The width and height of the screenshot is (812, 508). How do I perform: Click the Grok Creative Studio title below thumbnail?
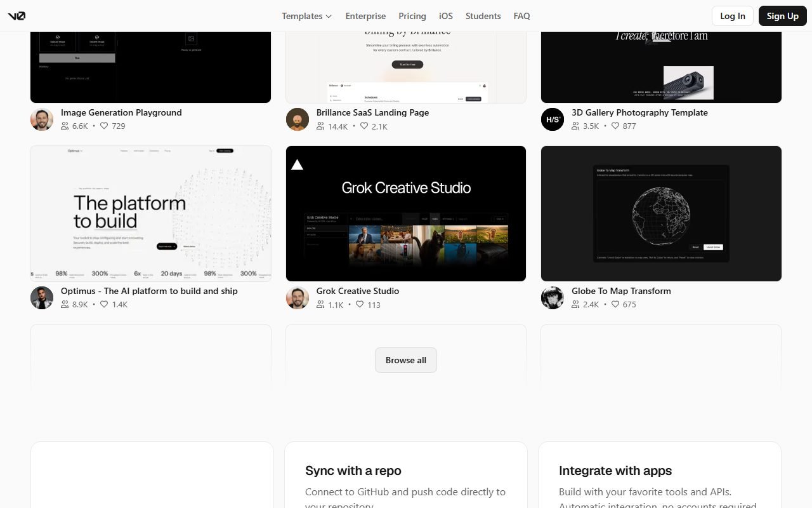click(358, 291)
